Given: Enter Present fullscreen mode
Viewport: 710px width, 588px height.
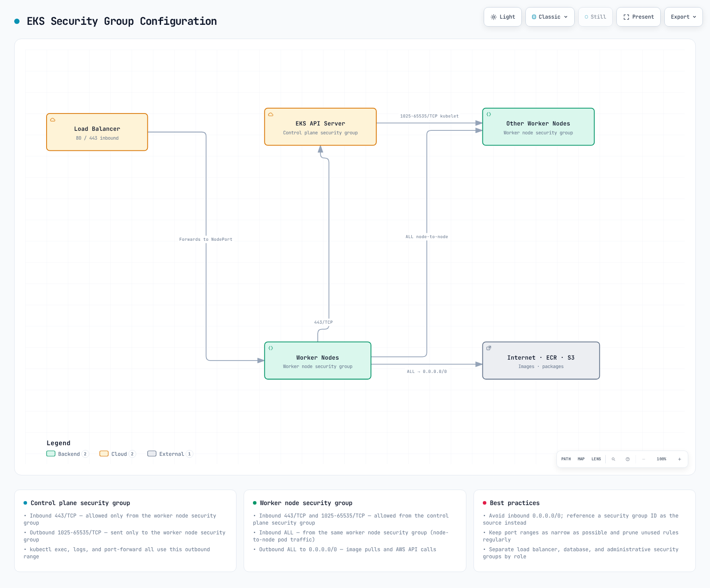Looking at the screenshot, I should (639, 17).
